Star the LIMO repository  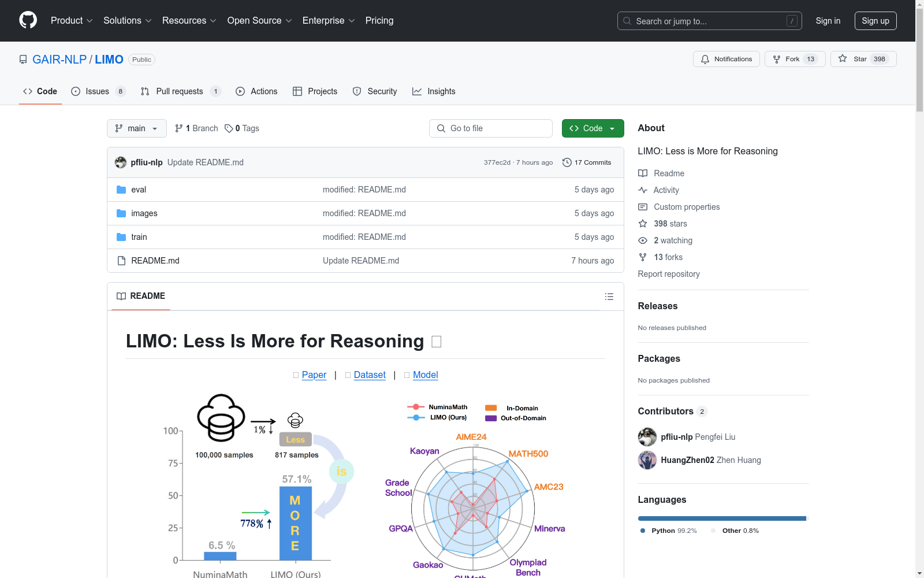pos(863,59)
